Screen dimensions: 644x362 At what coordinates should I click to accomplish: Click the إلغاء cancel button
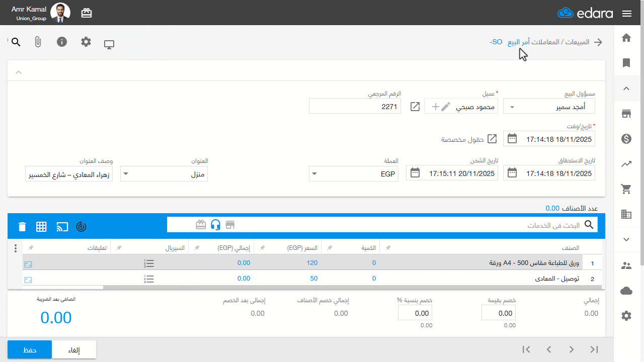click(74, 350)
